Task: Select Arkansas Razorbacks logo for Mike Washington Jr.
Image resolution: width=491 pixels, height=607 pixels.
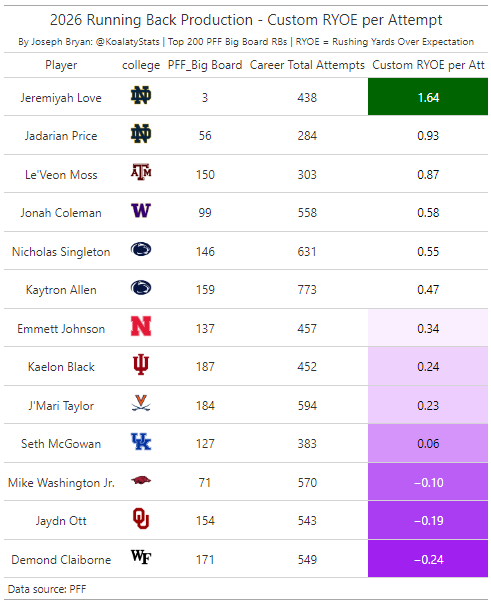Action: (x=141, y=480)
